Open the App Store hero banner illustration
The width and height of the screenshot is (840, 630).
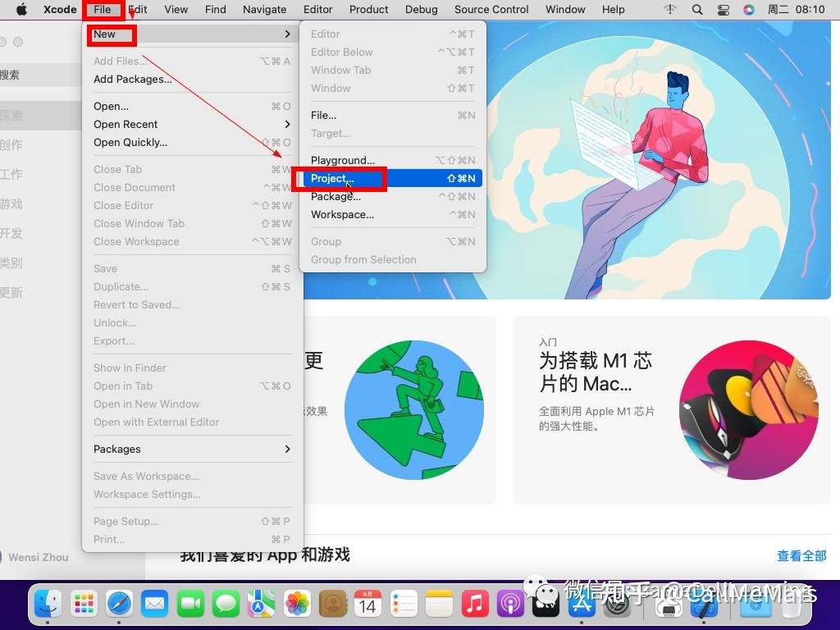click(x=659, y=160)
